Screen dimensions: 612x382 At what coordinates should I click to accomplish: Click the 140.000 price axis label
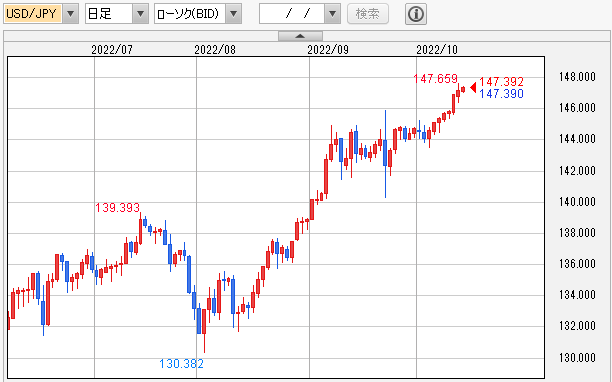[577, 202]
